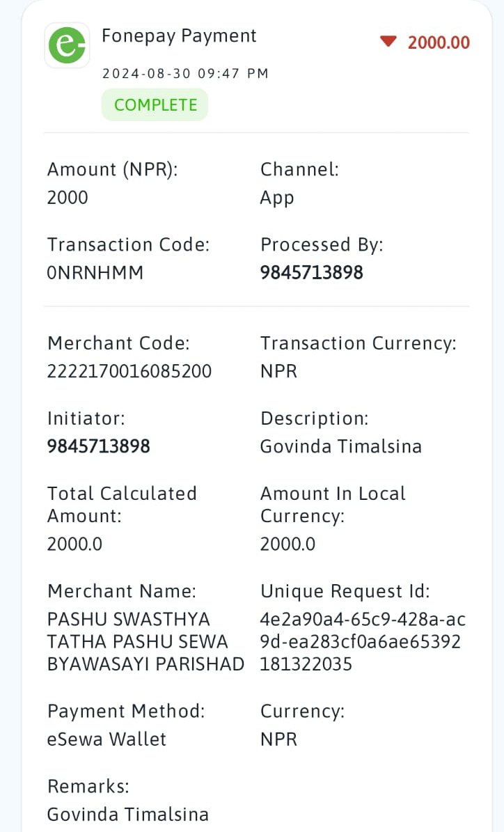Tap the transaction date 2024-08-30 timestamp
504x832 pixels.
point(185,73)
